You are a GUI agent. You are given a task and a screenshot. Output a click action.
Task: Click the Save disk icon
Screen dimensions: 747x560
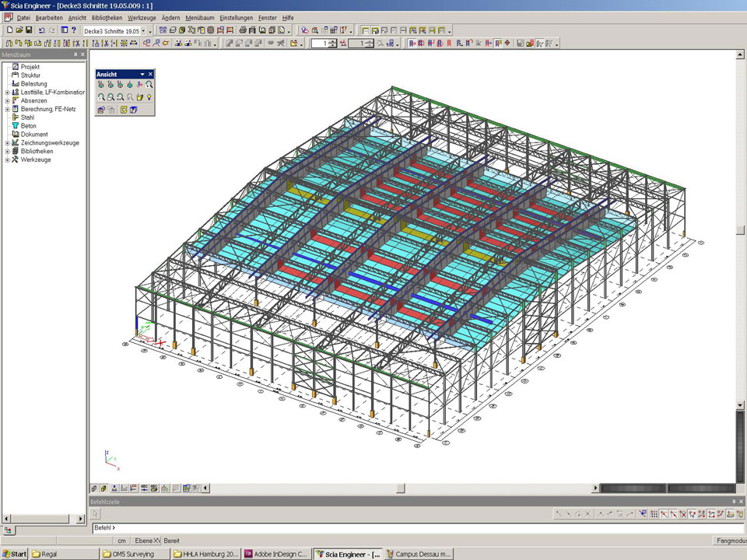pos(29,30)
